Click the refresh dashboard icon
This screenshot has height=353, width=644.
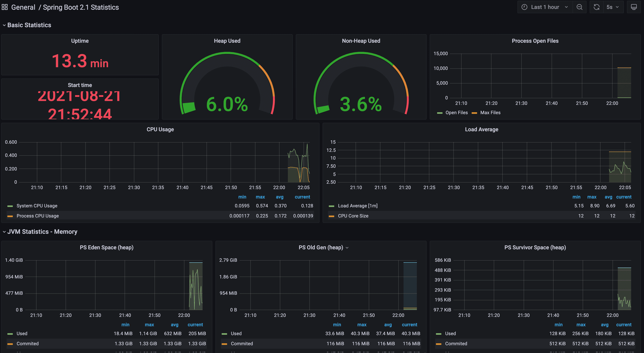point(596,7)
